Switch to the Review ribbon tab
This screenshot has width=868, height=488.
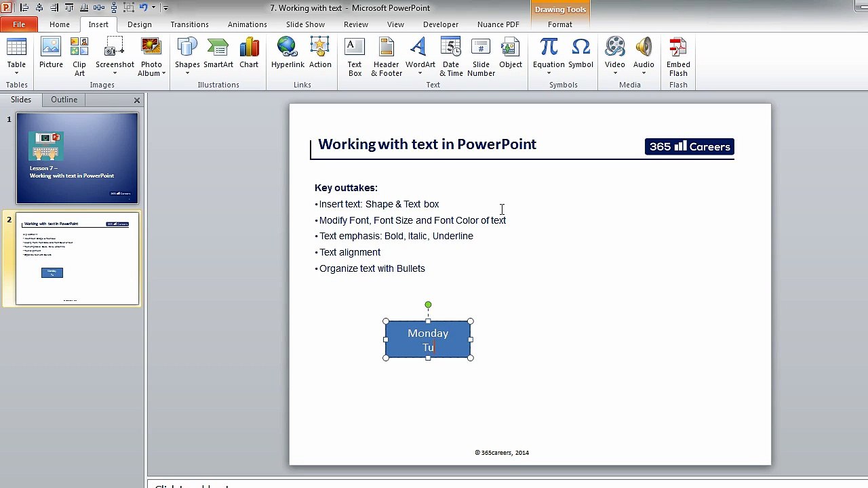pyautogui.click(x=356, y=24)
